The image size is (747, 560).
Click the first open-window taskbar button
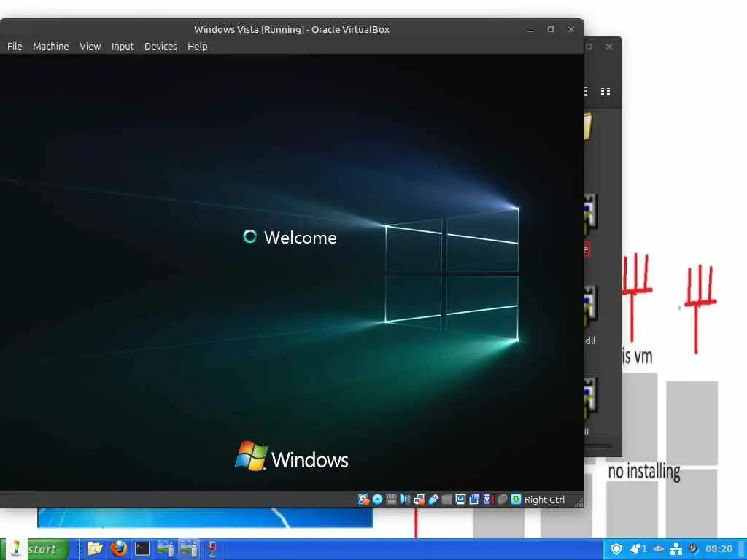coord(166,549)
